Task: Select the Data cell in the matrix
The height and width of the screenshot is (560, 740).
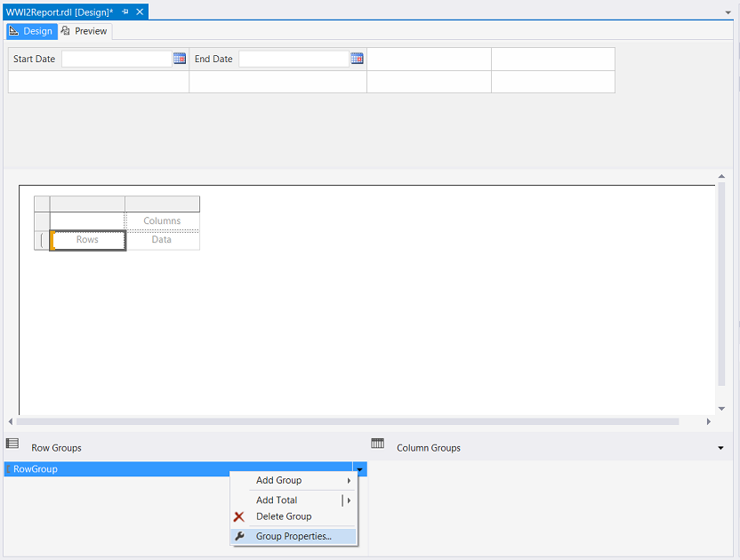Action: pos(162,240)
